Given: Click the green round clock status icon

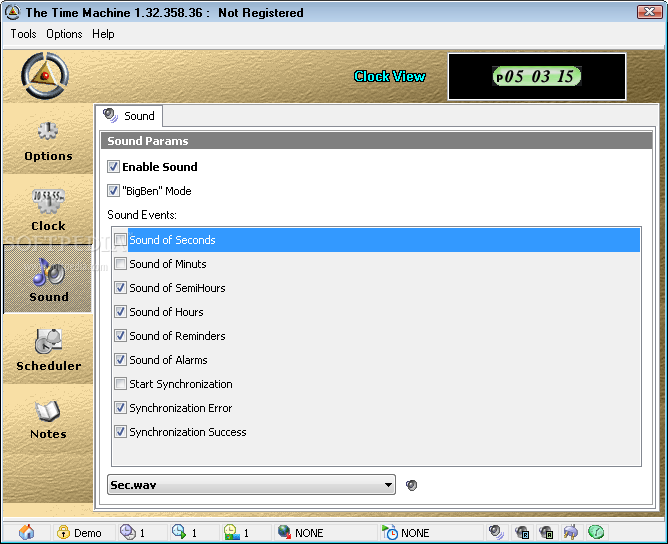Looking at the screenshot, I should tap(596, 532).
